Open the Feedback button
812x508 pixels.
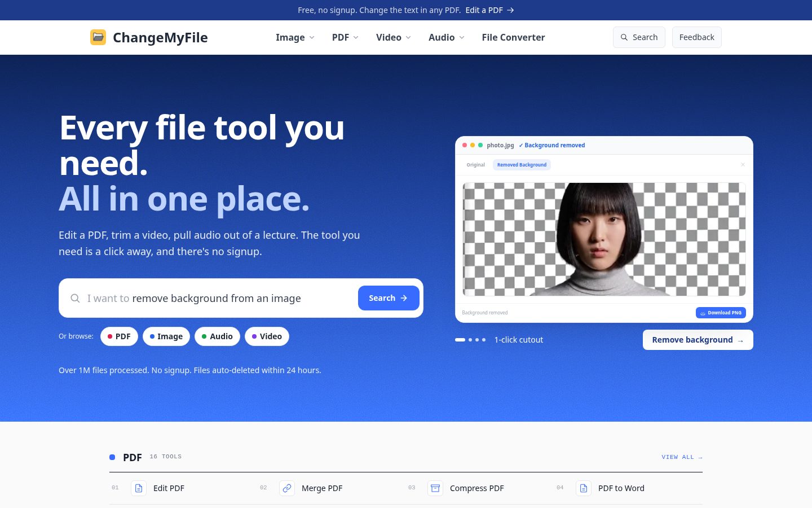pos(696,37)
